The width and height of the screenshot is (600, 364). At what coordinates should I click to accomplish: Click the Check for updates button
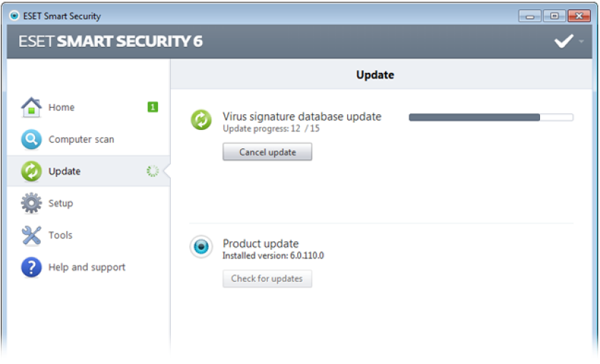point(267,279)
